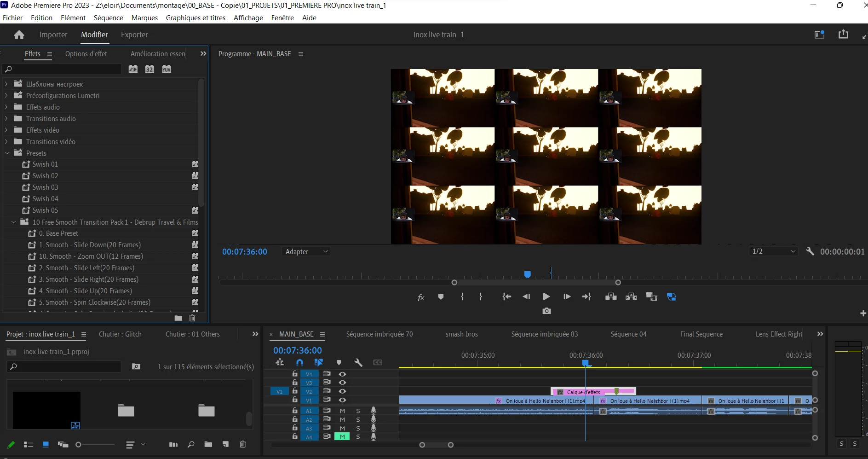The image size is (868, 459).
Task: Filter effects by accelerated effects icon
Action: click(x=133, y=69)
